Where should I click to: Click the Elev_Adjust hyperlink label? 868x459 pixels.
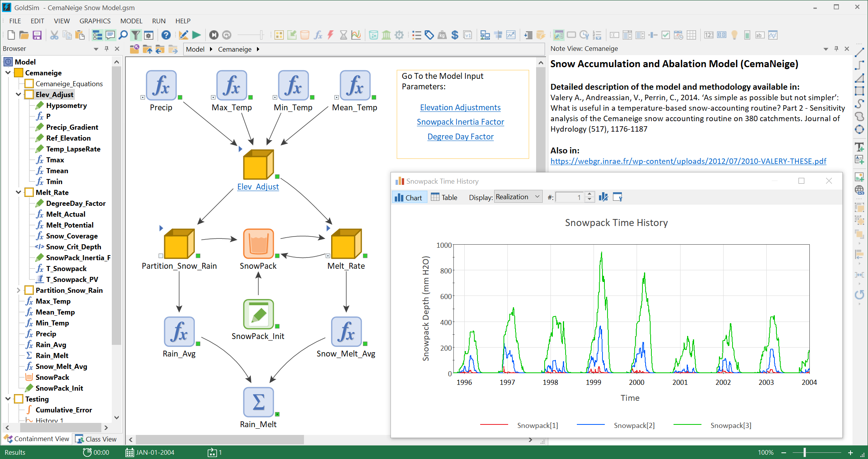258,187
